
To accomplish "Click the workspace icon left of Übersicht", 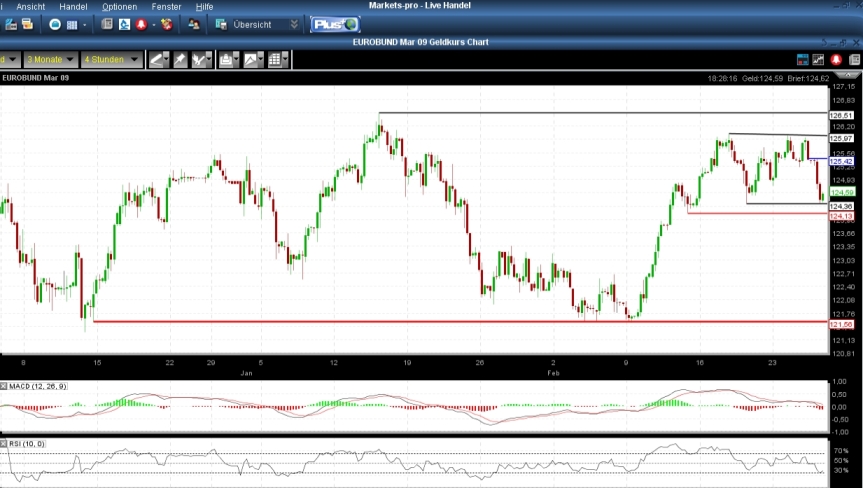I will coord(221,25).
